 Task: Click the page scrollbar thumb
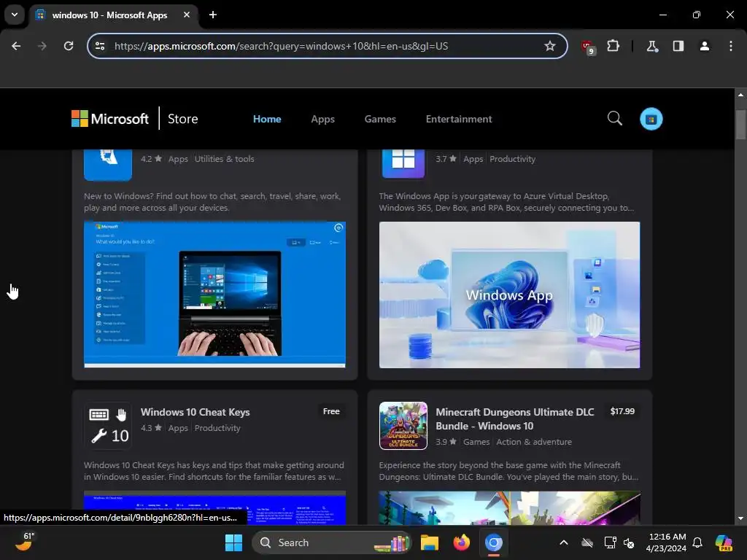pyautogui.click(x=740, y=124)
